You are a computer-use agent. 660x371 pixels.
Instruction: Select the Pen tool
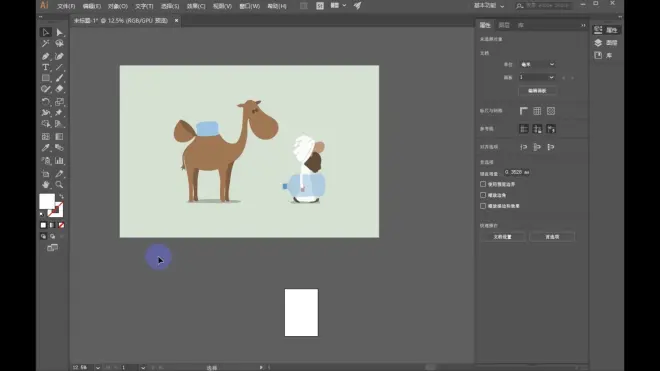(45, 56)
